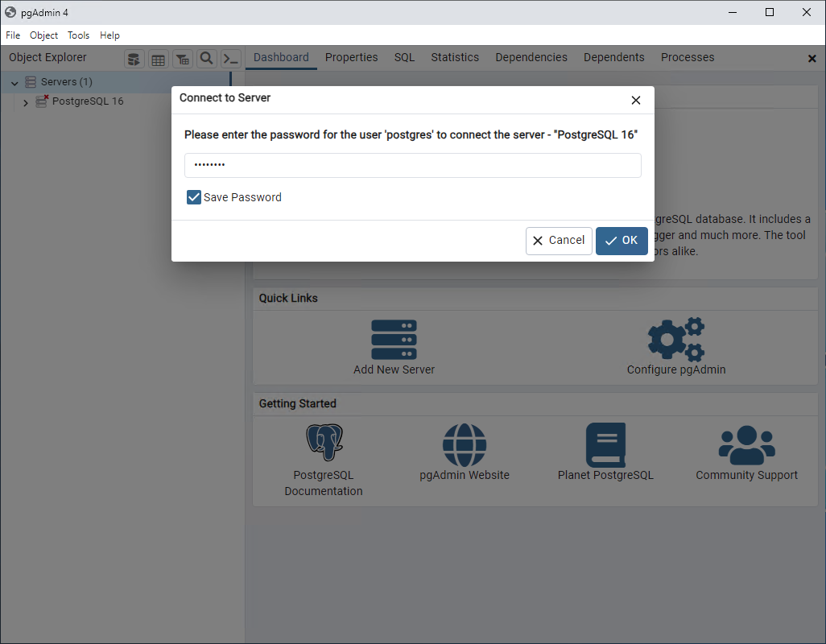Click the Quick Links section heading
The width and height of the screenshot is (826, 644).
pos(288,298)
